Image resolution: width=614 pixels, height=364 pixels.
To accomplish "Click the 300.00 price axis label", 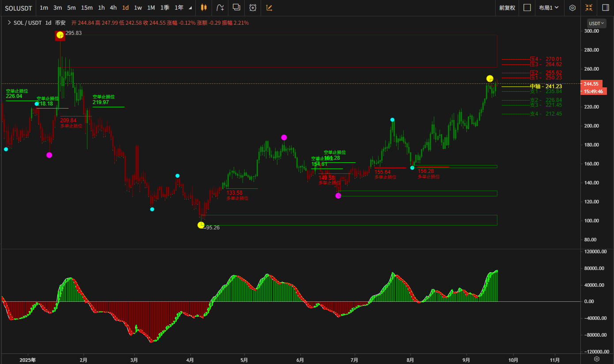I will coord(591,31).
